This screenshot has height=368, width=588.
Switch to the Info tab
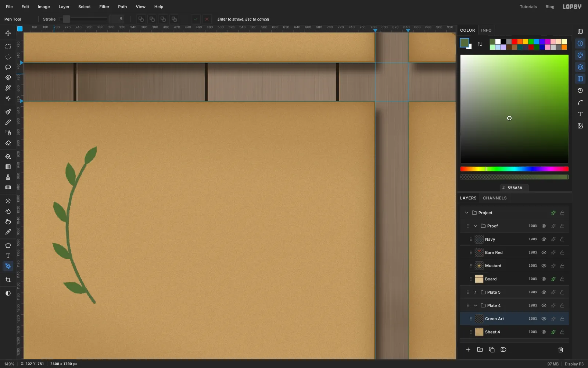486,30
